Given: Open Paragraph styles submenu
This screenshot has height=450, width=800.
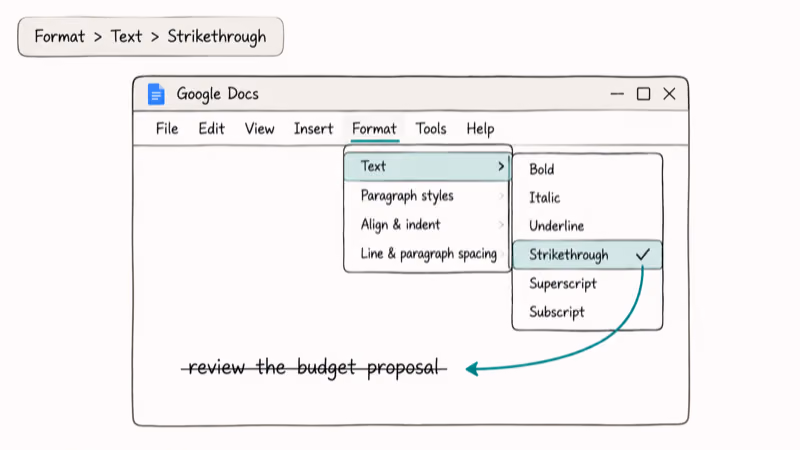Looking at the screenshot, I should point(428,196).
